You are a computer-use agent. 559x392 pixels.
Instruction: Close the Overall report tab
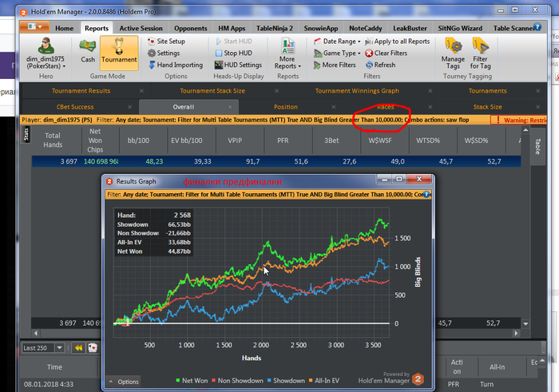(230, 107)
